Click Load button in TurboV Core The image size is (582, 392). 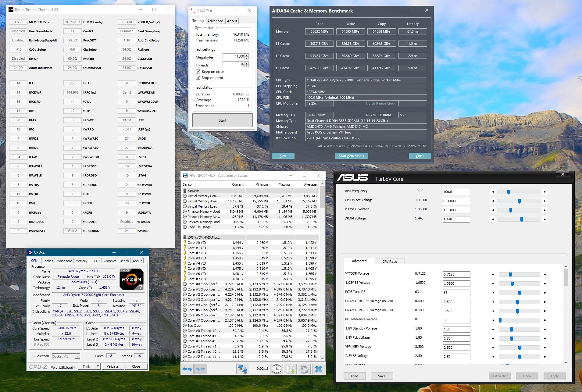click(x=354, y=376)
